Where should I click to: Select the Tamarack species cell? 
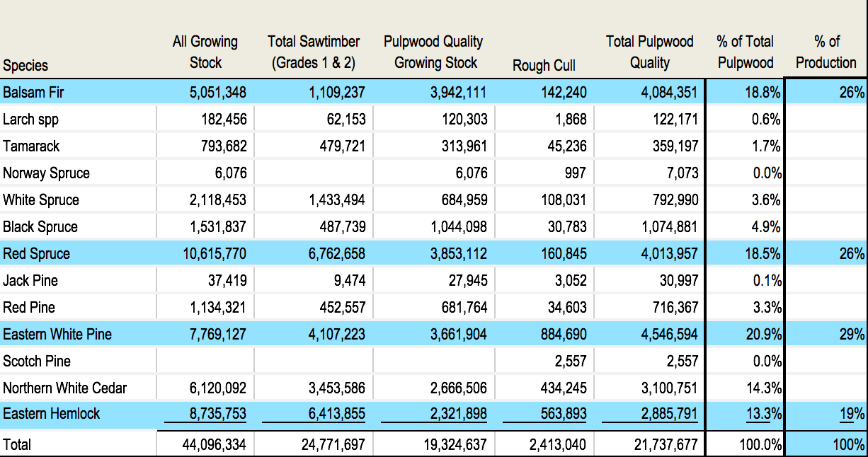(x=31, y=146)
